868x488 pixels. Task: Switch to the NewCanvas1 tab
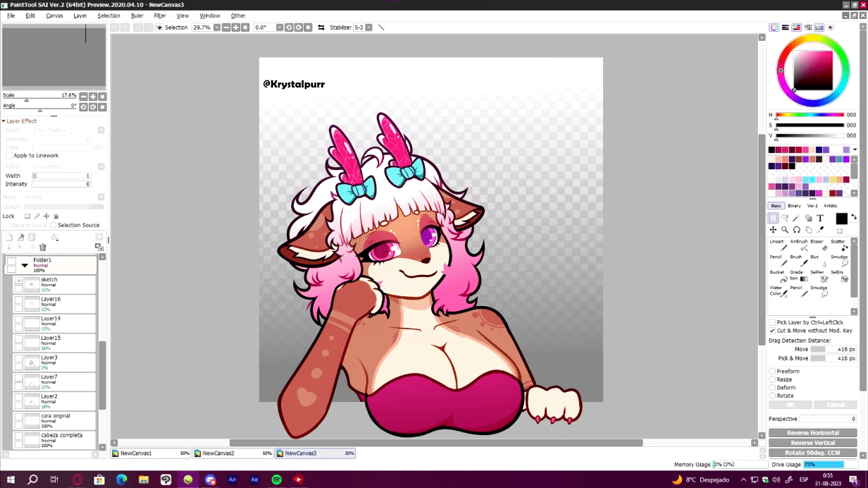(151, 453)
